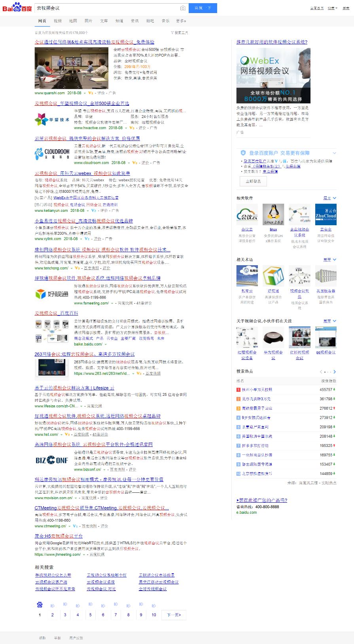The height and width of the screenshot is (644, 354).
Task: Expand the 小伙伴们在关注 section
Action: coord(330,321)
